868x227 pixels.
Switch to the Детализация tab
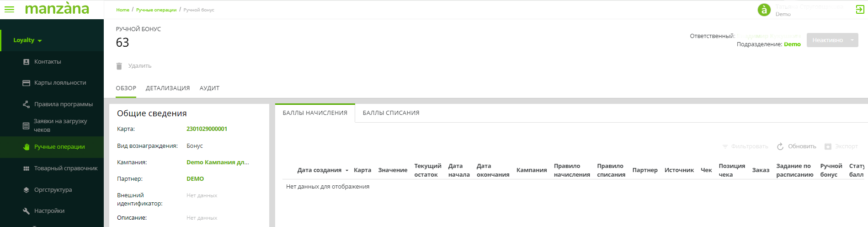coord(168,88)
